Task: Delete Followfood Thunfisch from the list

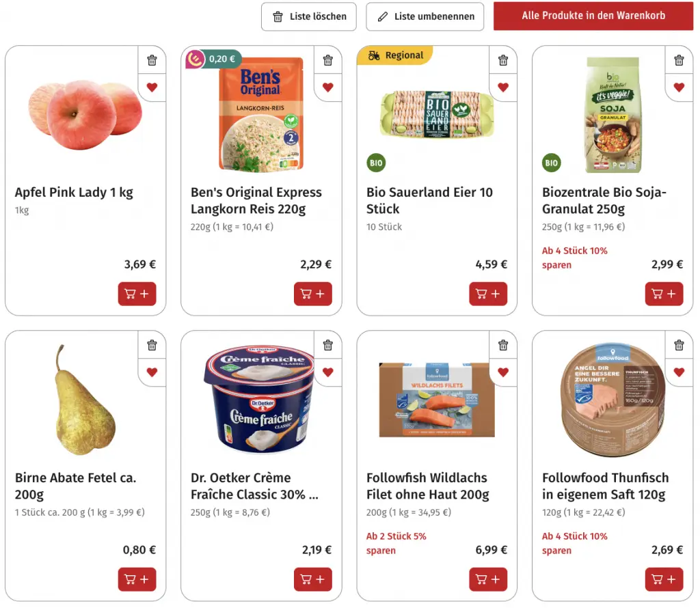Action: pyautogui.click(x=679, y=345)
